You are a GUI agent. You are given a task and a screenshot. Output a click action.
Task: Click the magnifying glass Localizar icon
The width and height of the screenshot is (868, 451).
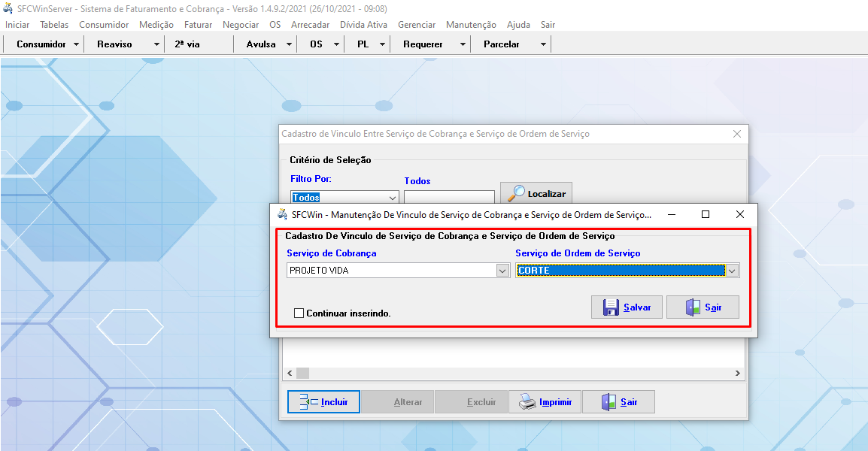517,193
